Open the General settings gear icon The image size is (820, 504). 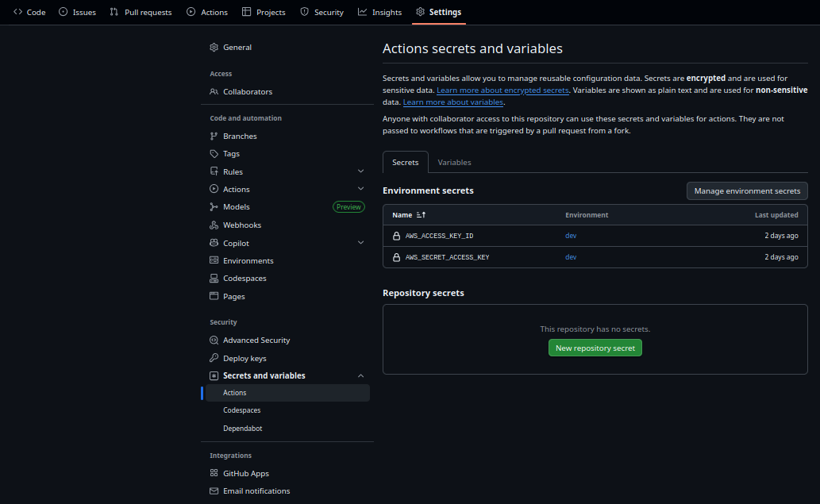pos(213,47)
